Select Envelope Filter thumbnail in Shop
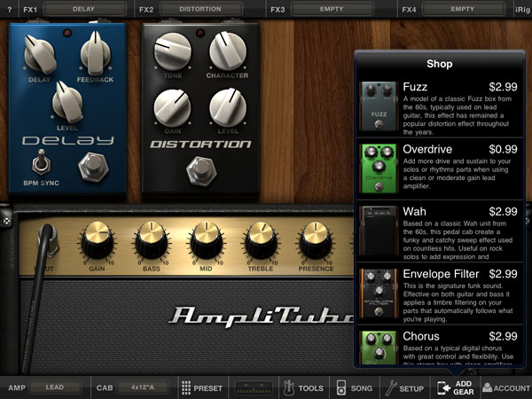Screen dimensions: 532x399 (x=379, y=293)
